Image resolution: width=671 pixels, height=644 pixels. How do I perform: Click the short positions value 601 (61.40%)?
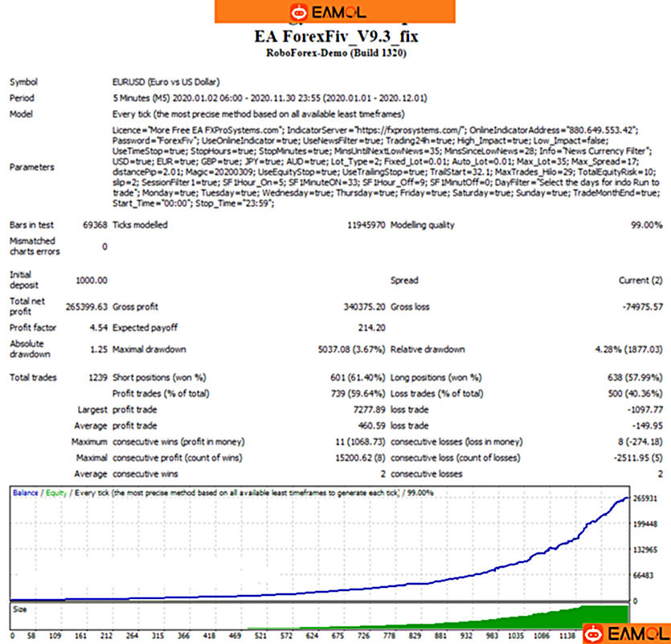[358, 377]
